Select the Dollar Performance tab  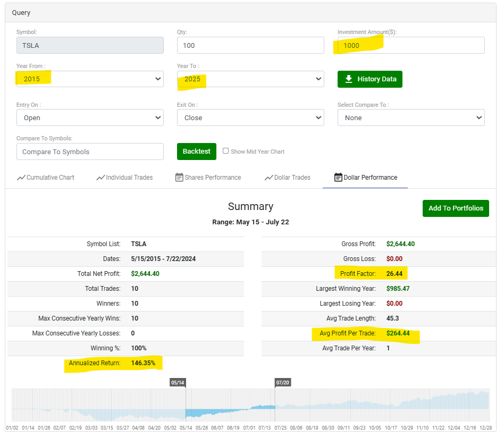(365, 178)
